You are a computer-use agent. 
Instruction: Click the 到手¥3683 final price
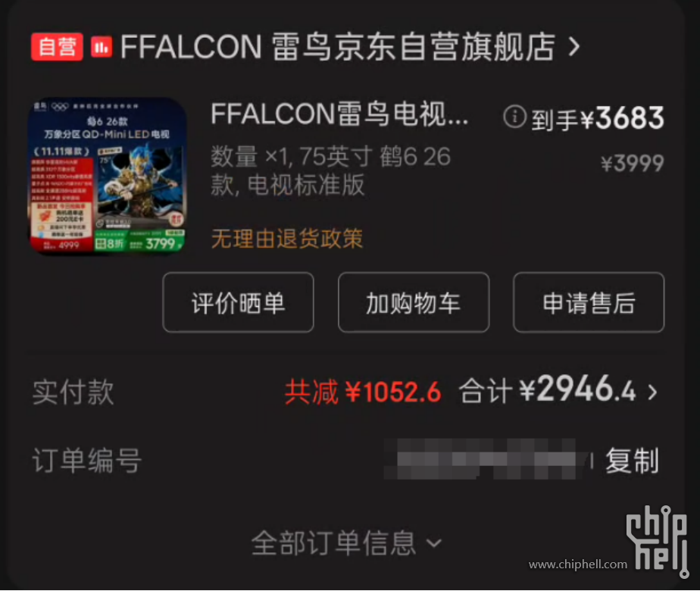[597, 118]
